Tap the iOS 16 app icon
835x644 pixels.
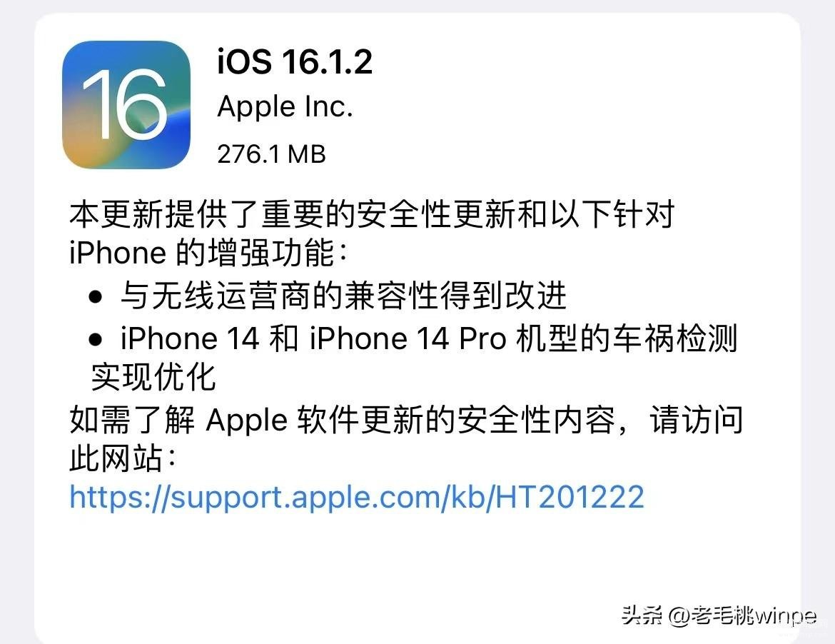pos(126,105)
